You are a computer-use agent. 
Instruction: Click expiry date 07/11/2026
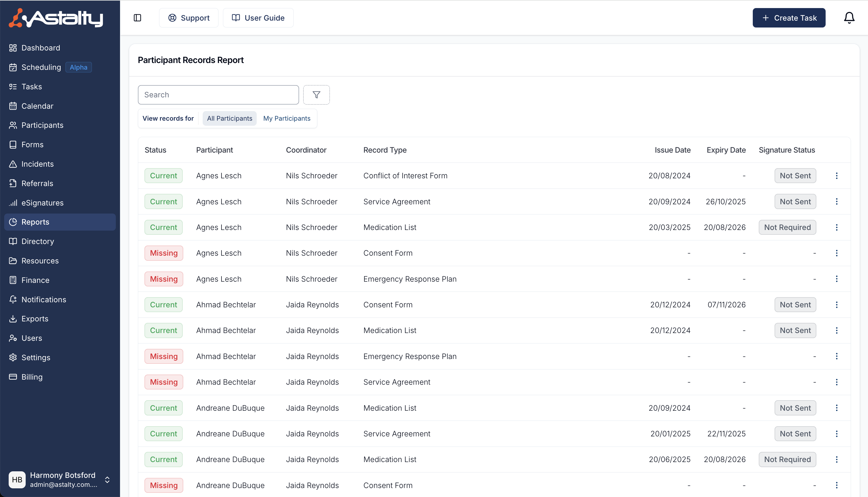(727, 304)
